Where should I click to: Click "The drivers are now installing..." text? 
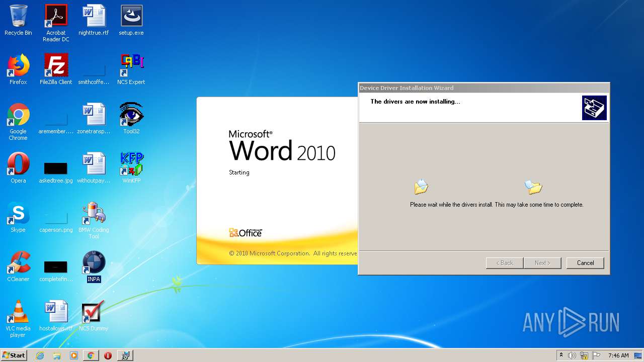pyautogui.click(x=415, y=102)
